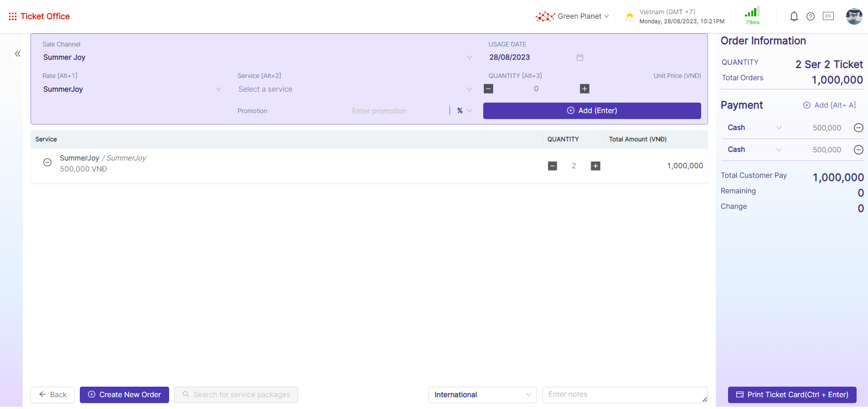Collapse the sidebar with double chevron
868x409 pixels.
pyautogui.click(x=17, y=54)
